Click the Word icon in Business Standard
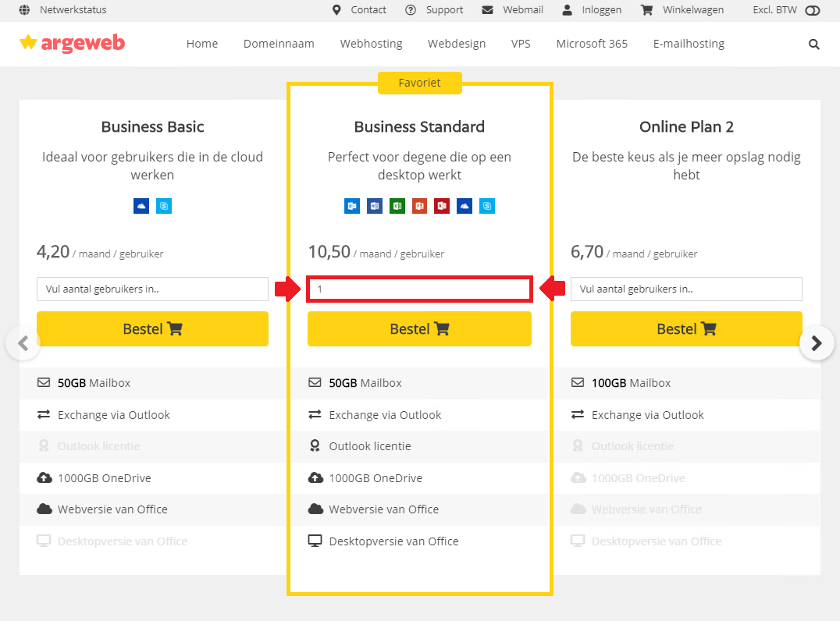Screen dimensions: 840x621 (375, 206)
